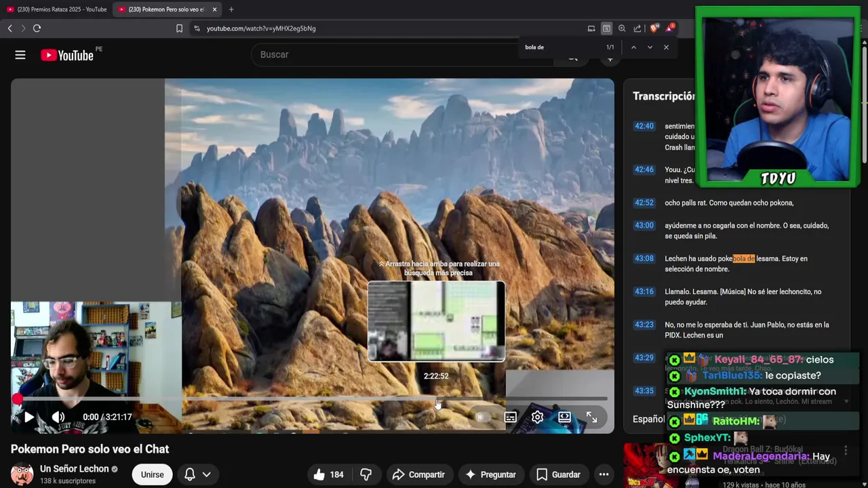Click the Compartir button
The height and width of the screenshot is (488, 868).
(418, 474)
